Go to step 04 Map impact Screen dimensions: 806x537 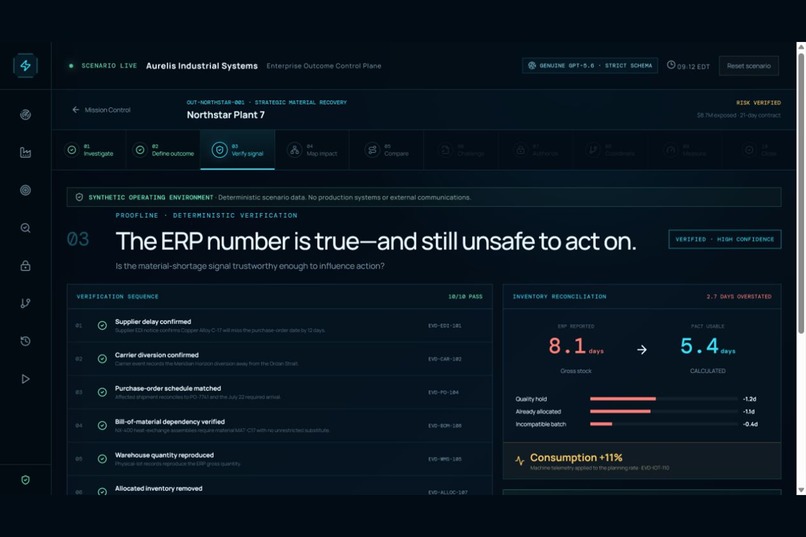tap(312, 150)
